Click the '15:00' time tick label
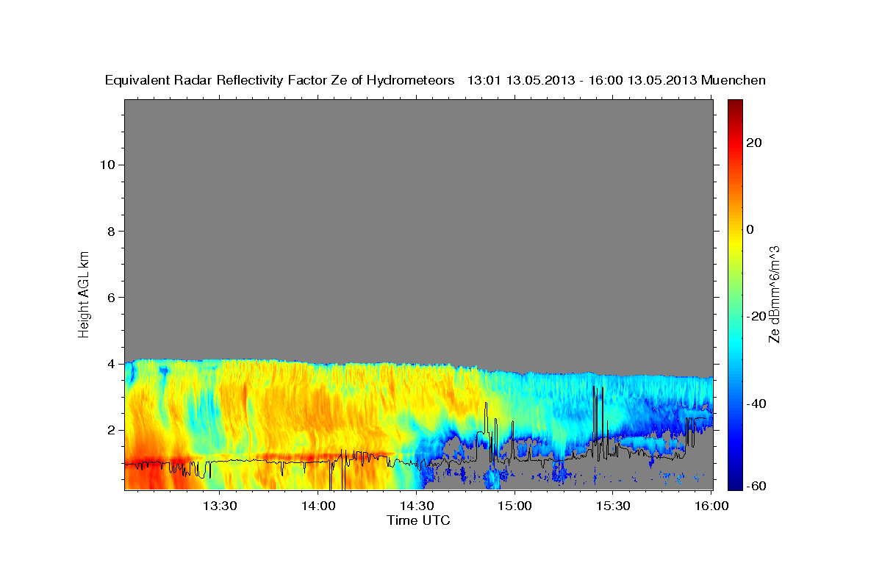 tap(514, 506)
